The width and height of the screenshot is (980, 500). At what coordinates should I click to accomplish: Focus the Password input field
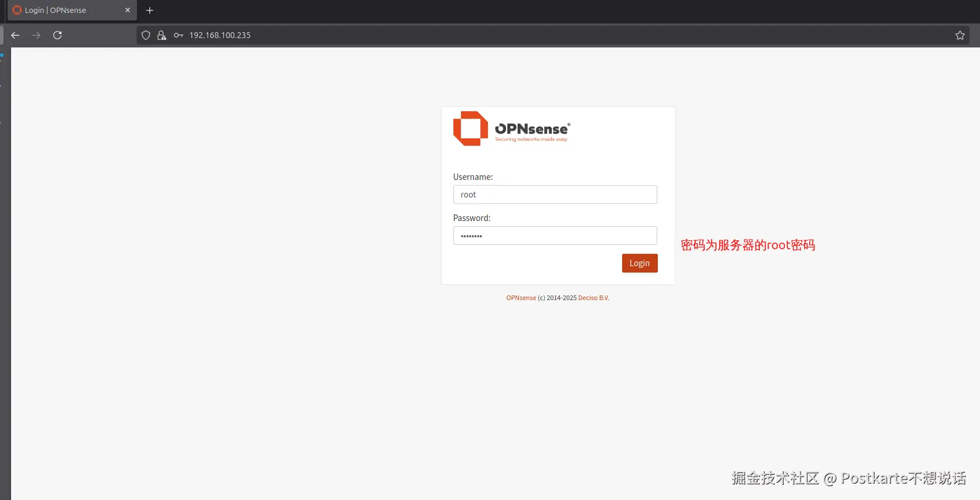[555, 236]
